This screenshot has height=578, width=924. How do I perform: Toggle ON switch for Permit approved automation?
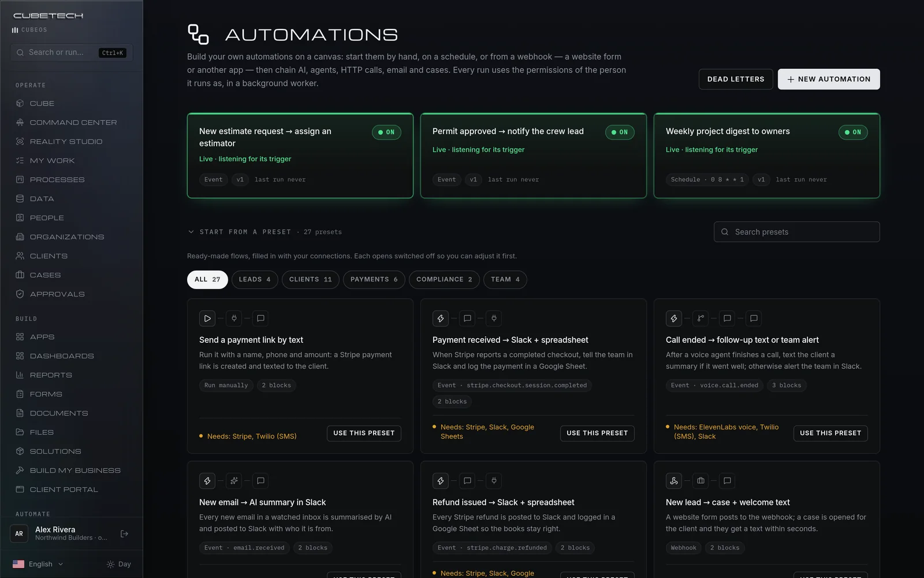point(620,132)
